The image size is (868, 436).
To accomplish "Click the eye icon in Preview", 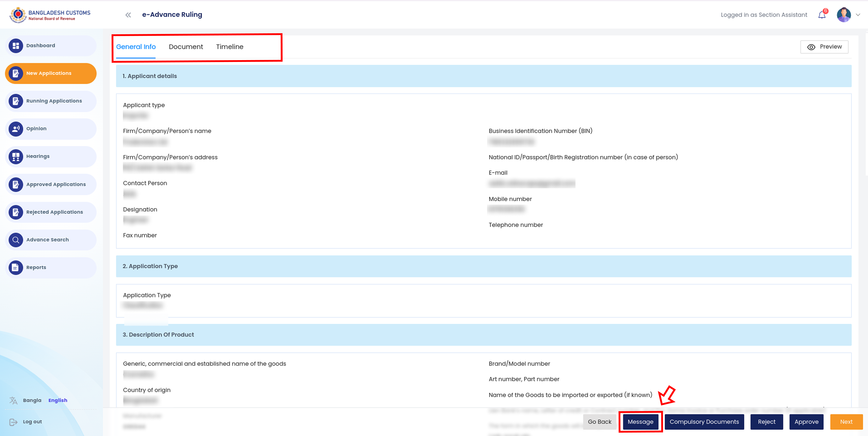I will 811,47.
